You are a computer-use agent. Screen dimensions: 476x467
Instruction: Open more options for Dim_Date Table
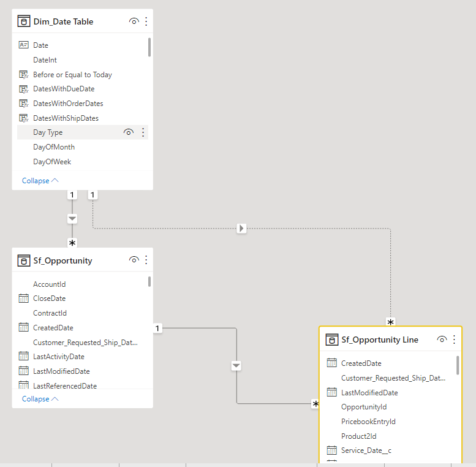pos(146,21)
